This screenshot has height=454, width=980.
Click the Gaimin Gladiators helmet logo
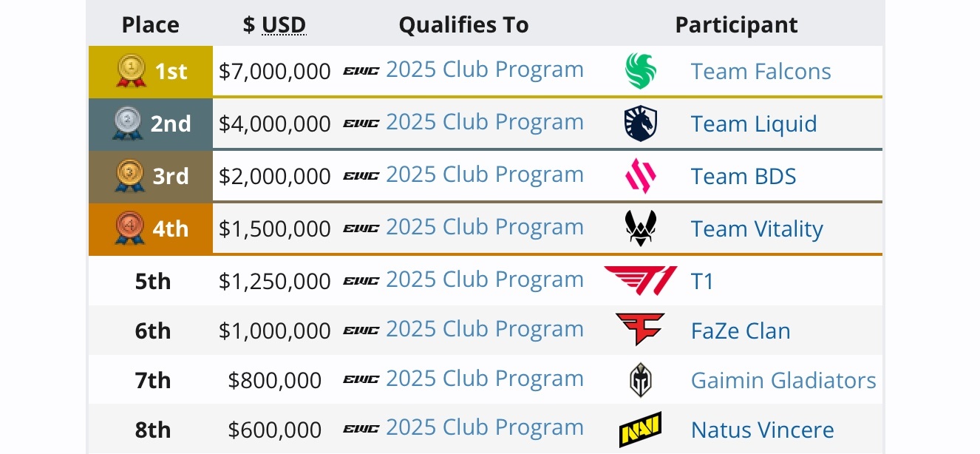pyautogui.click(x=640, y=380)
